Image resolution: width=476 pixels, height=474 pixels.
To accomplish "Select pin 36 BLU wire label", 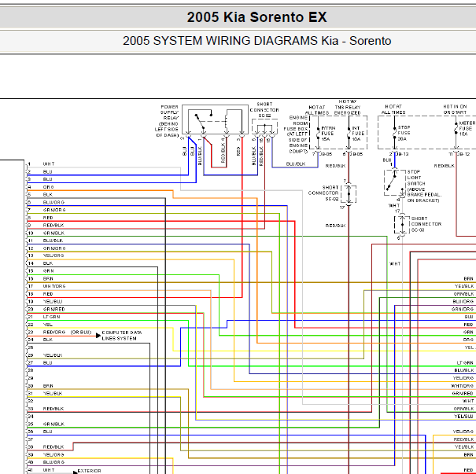I will click(x=48, y=432).
